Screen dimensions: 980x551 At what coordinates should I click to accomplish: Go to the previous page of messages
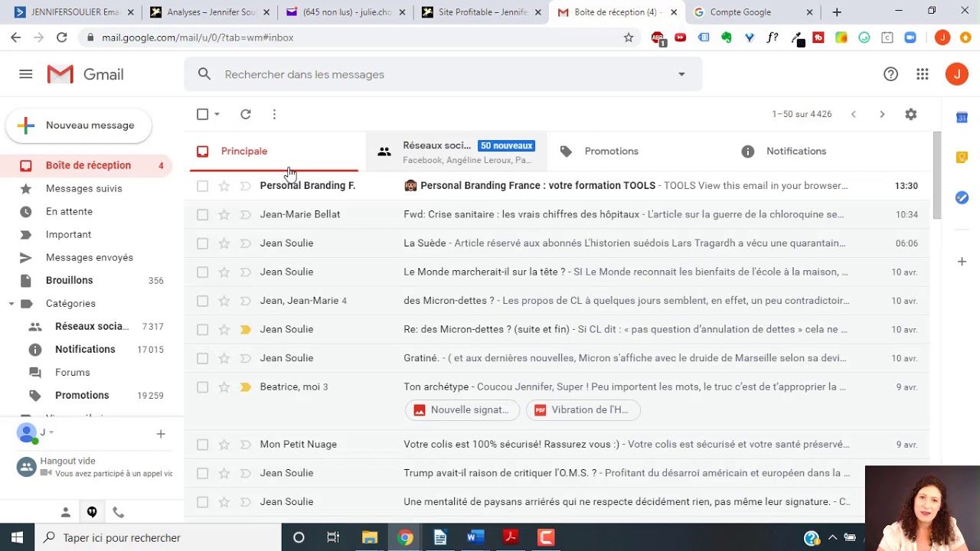coord(854,114)
